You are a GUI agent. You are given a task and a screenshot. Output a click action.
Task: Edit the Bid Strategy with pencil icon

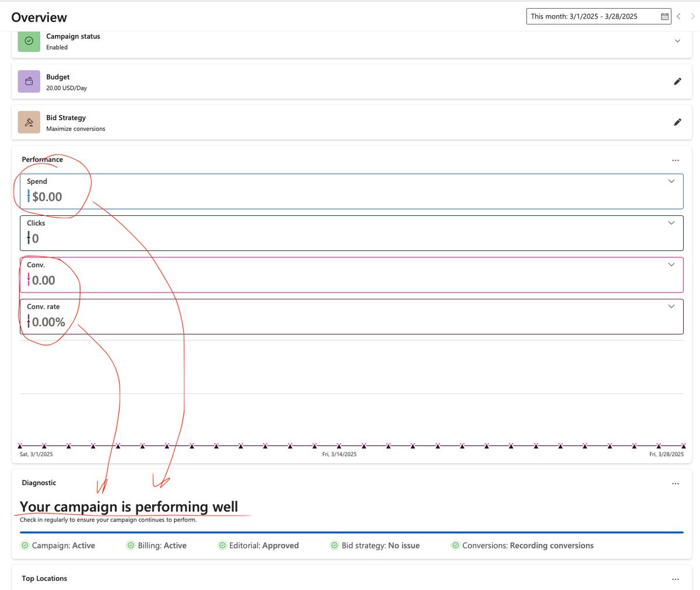[x=677, y=123]
